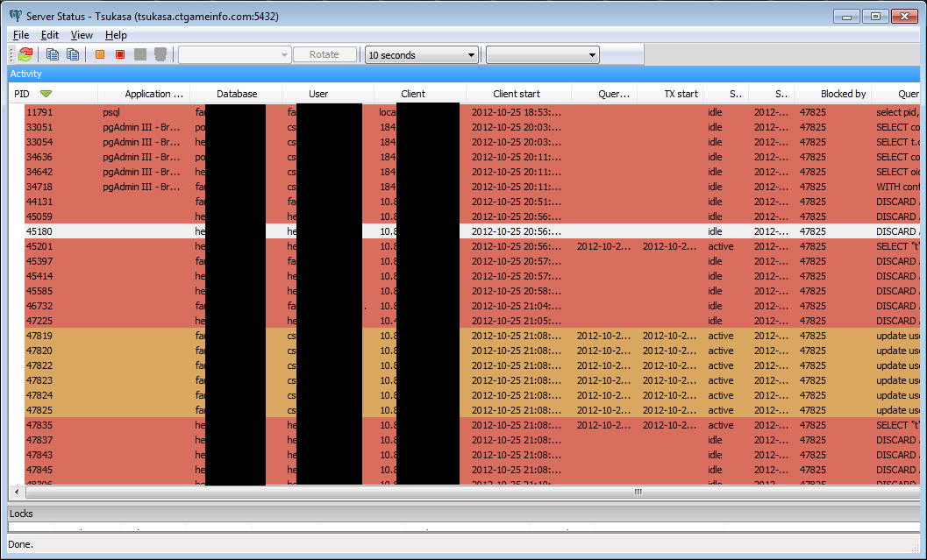
Task: Click the Rotate button
Action: point(324,54)
